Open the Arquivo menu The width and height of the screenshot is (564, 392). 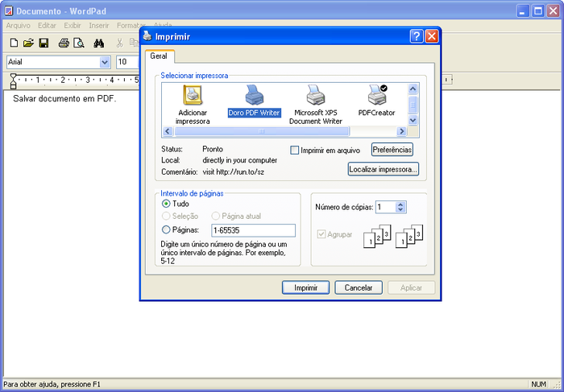[x=19, y=26]
